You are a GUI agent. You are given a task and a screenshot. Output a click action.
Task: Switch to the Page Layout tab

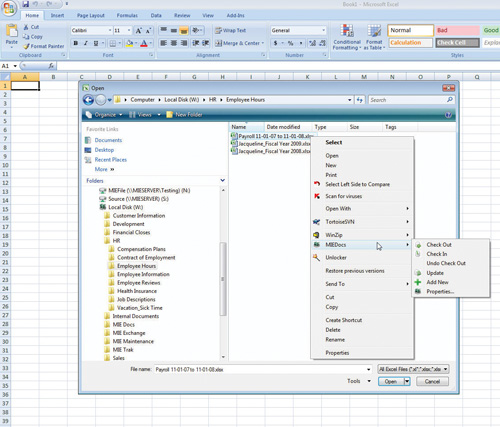[91, 15]
